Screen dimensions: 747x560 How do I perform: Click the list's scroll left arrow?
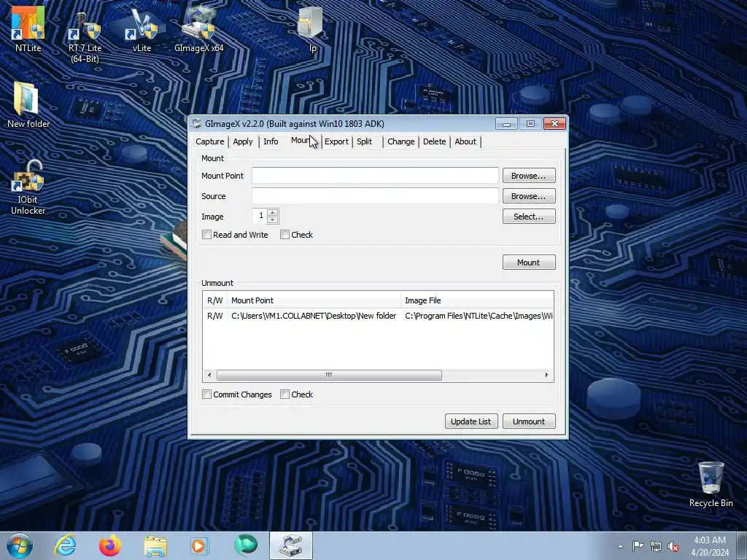[209, 376]
